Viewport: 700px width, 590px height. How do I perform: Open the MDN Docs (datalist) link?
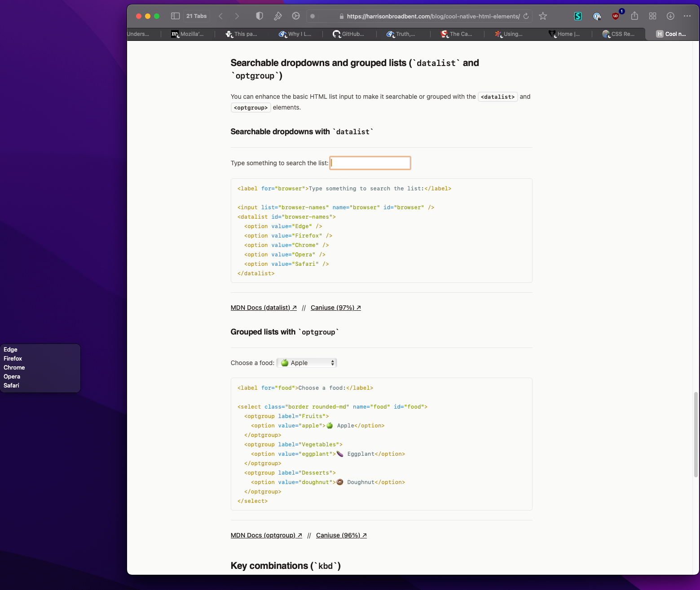click(264, 308)
